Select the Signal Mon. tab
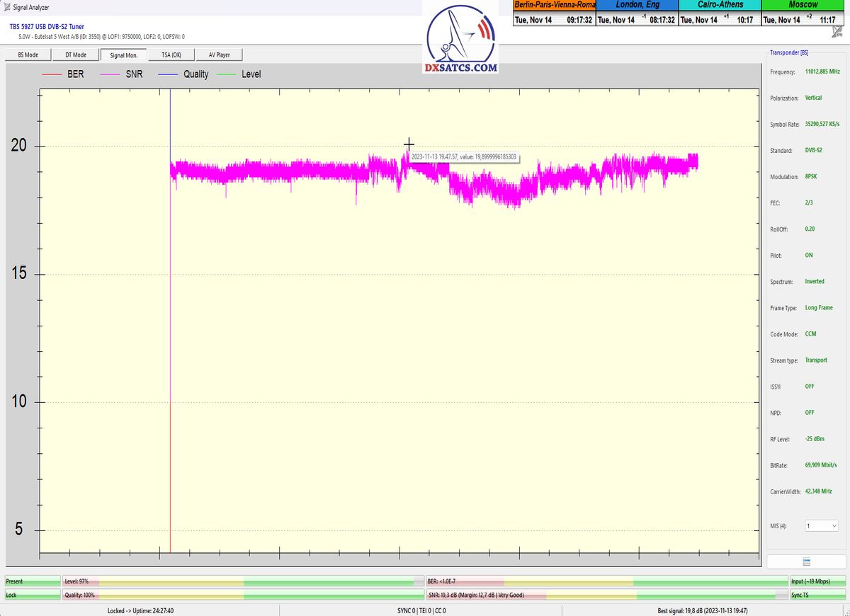Viewport: 850px width, 616px height. point(123,55)
